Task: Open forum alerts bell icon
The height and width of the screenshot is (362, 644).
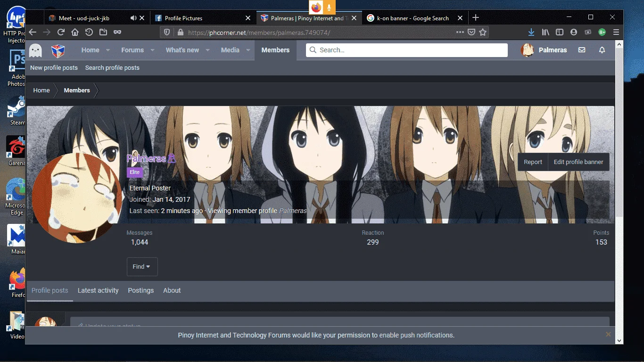Action: tap(602, 50)
